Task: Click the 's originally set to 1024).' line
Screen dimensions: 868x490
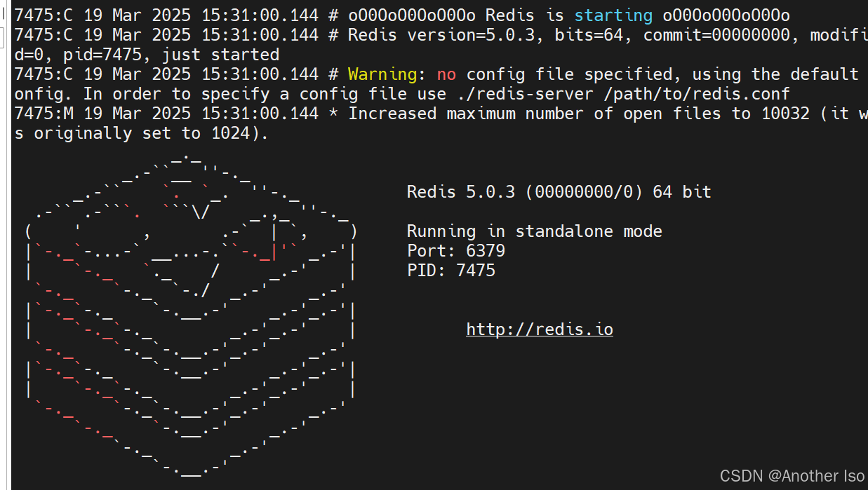Action: click(x=141, y=132)
